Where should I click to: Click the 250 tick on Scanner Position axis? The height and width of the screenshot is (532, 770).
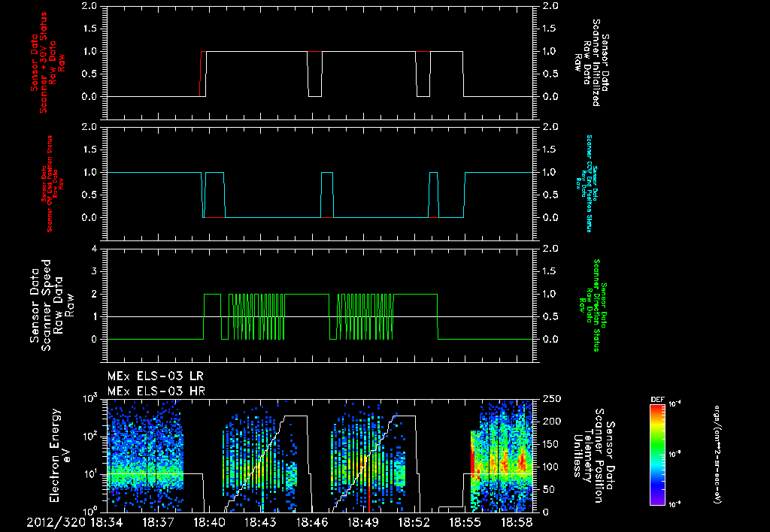551,399
